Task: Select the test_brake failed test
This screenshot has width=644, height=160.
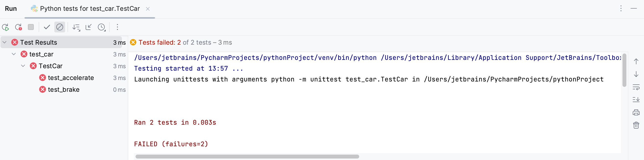Action: click(x=64, y=90)
